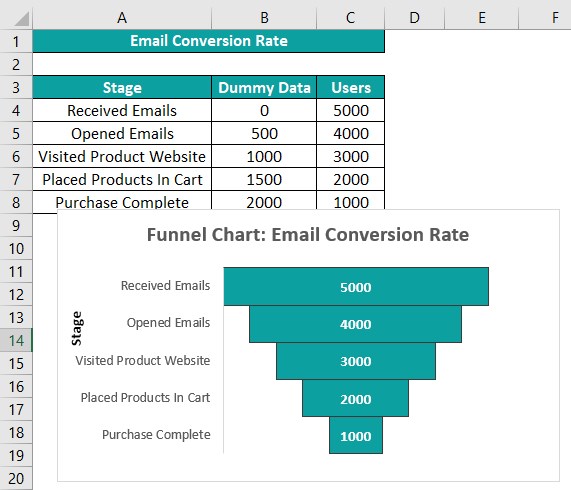Click the Users cell C8
The height and width of the screenshot is (490, 571).
click(351, 201)
